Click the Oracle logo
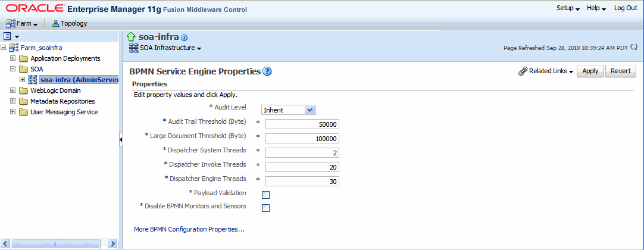This screenshot has width=644, height=250. coord(35,8)
